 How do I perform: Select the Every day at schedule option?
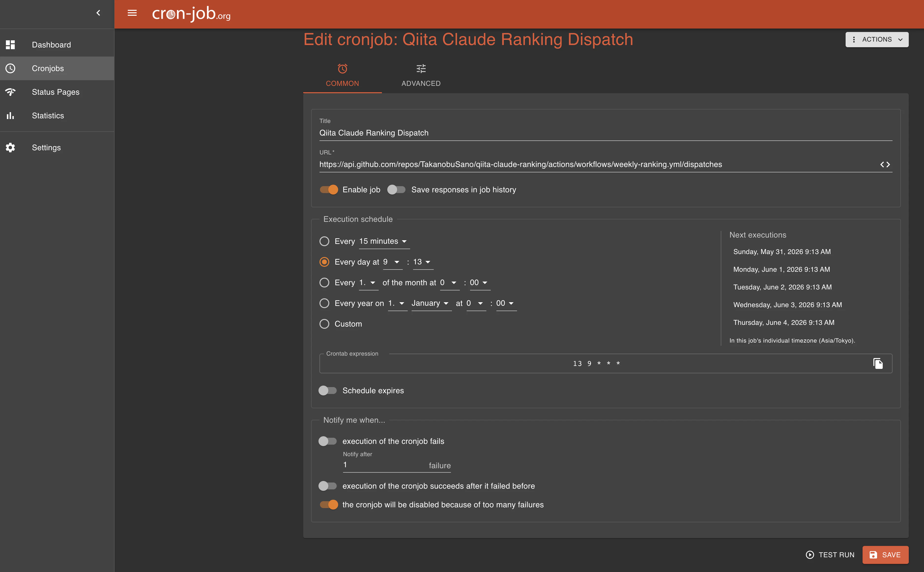coord(324,262)
